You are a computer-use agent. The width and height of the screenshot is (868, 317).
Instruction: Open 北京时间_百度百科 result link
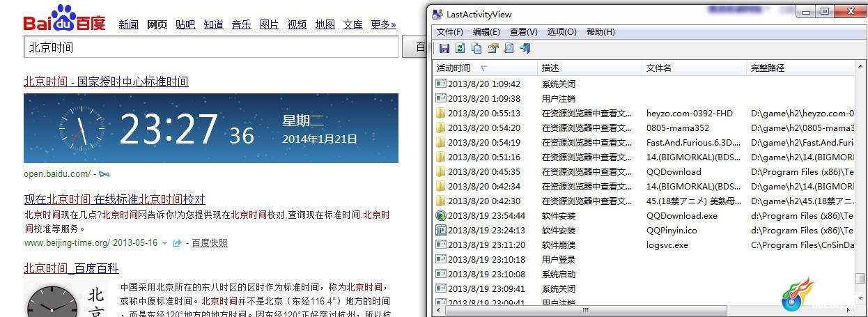point(71,268)
